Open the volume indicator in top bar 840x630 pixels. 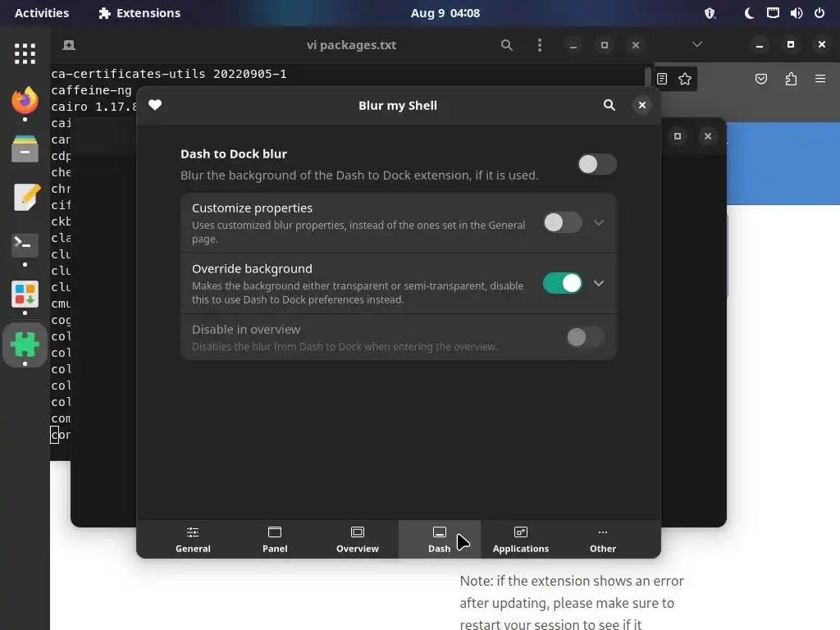[x=796, y=13]
